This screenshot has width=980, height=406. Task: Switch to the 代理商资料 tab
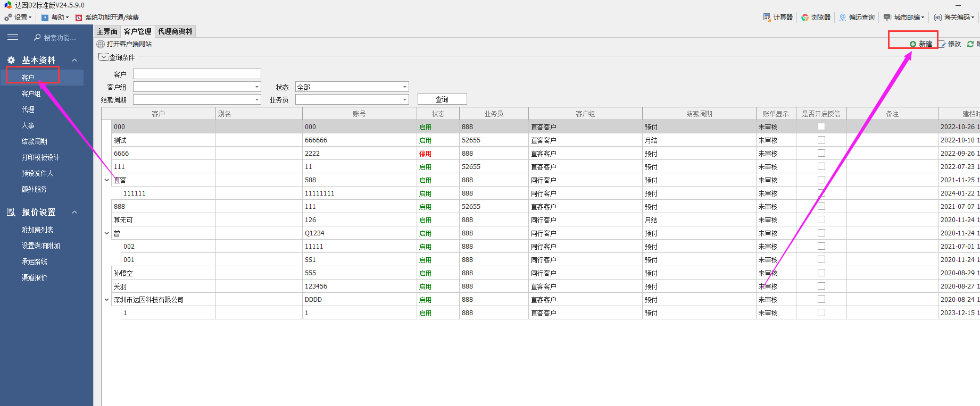click(175, 31)
